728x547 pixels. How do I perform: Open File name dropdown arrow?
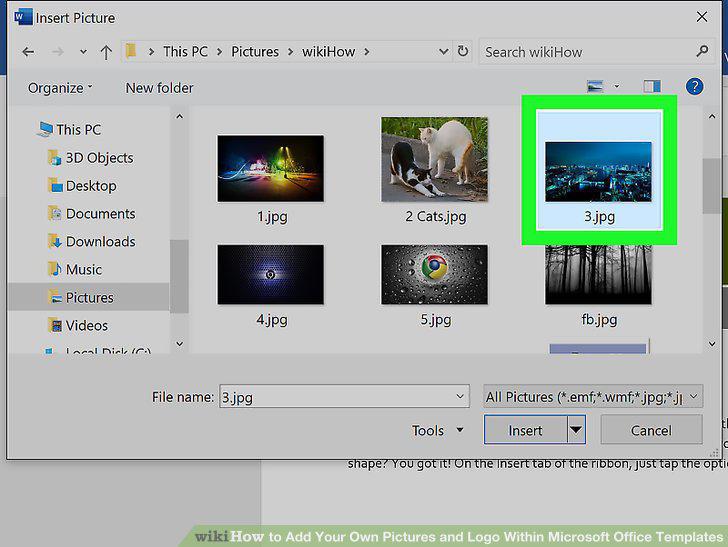point(460,397)
